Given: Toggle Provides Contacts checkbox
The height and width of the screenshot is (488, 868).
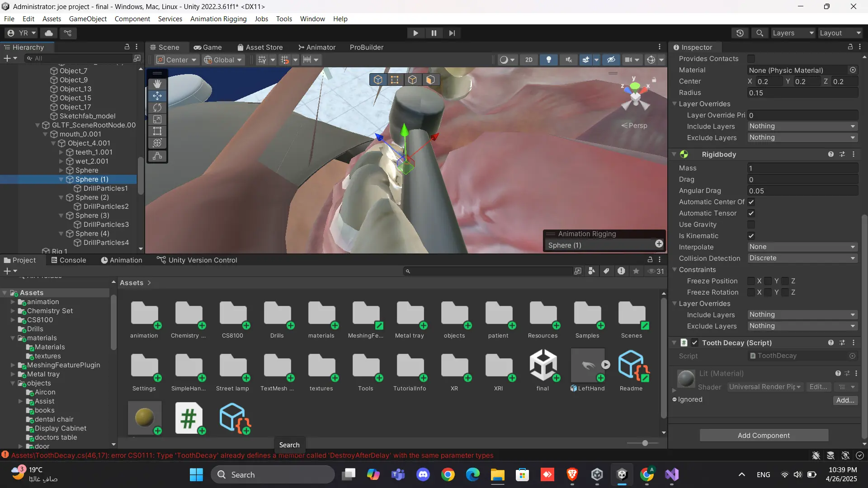Looking at the screenshot, I should coord(751,59).
